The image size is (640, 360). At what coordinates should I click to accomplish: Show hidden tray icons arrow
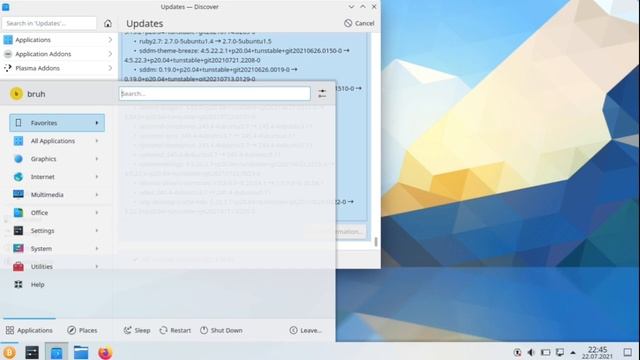click(573, 352)
